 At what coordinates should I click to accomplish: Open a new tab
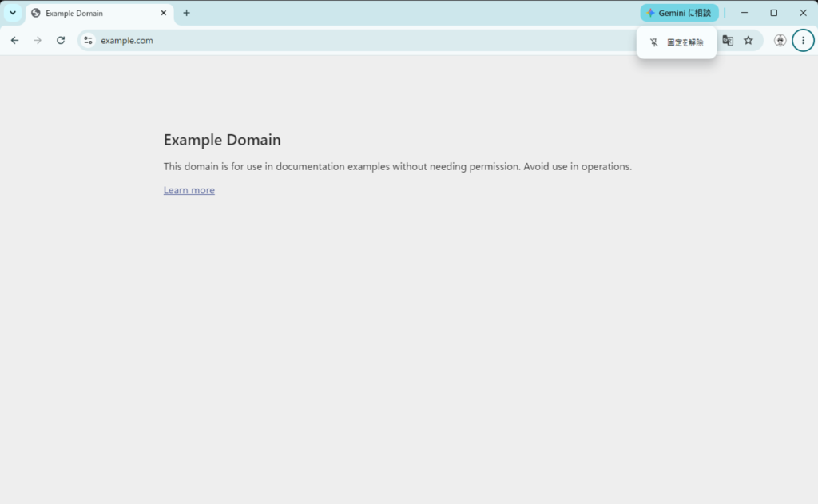click(x=186, y=13)
